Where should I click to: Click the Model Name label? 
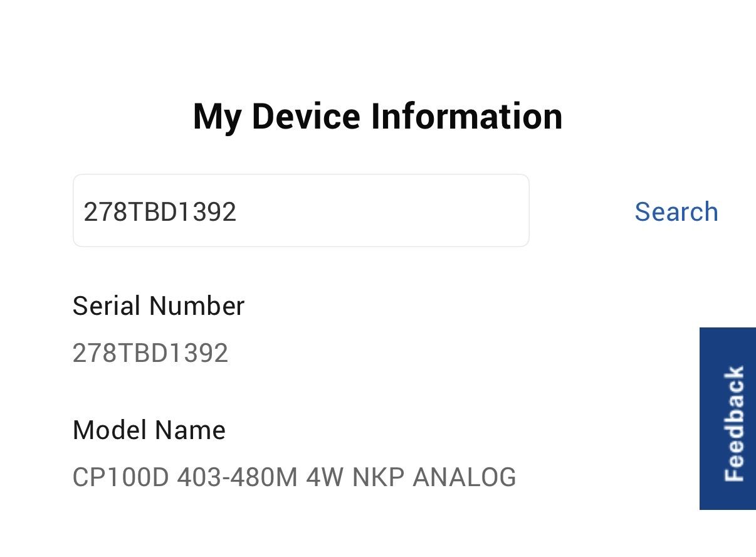point(149,430)
